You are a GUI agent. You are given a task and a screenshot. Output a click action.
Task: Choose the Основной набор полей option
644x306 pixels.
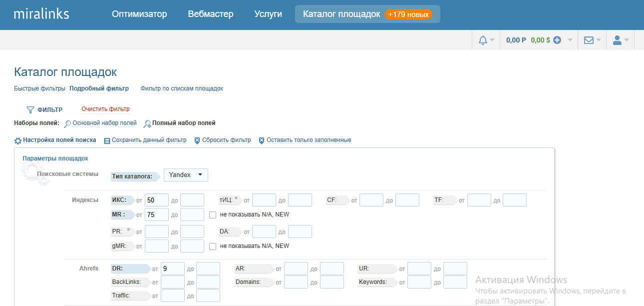(x=104, y=123)
